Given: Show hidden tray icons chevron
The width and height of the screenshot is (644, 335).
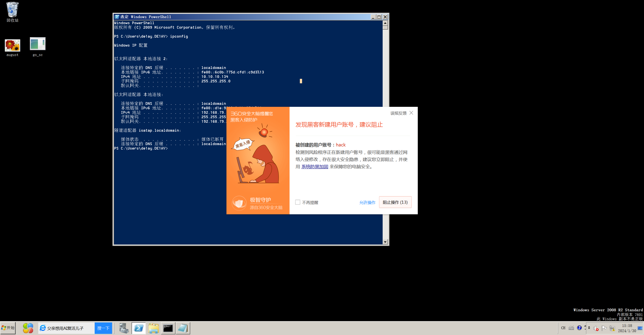Looking at the screenshot, I should [x=589, y=328].
